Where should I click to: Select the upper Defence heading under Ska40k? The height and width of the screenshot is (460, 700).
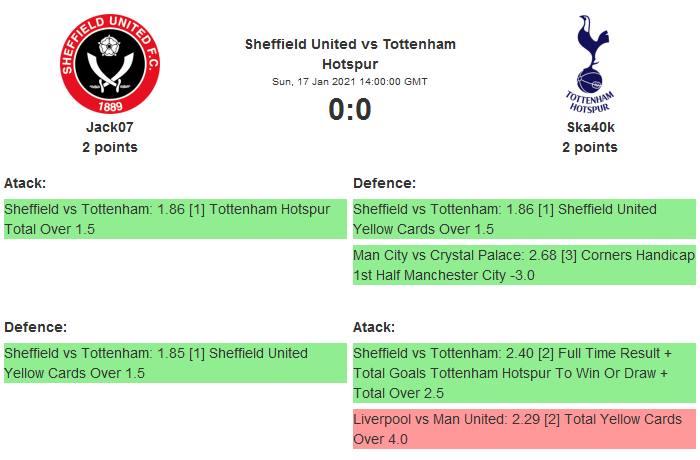[x=384, y=183]
